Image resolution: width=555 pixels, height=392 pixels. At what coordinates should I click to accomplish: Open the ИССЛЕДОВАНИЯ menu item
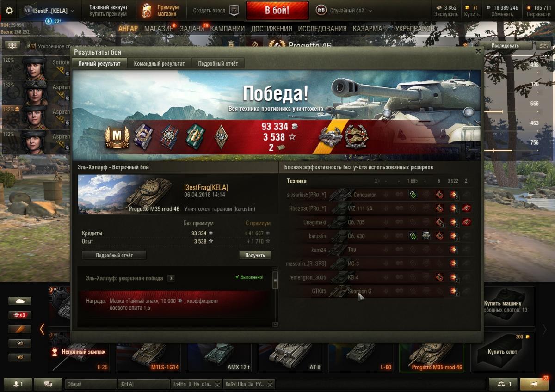coord(322,29)
